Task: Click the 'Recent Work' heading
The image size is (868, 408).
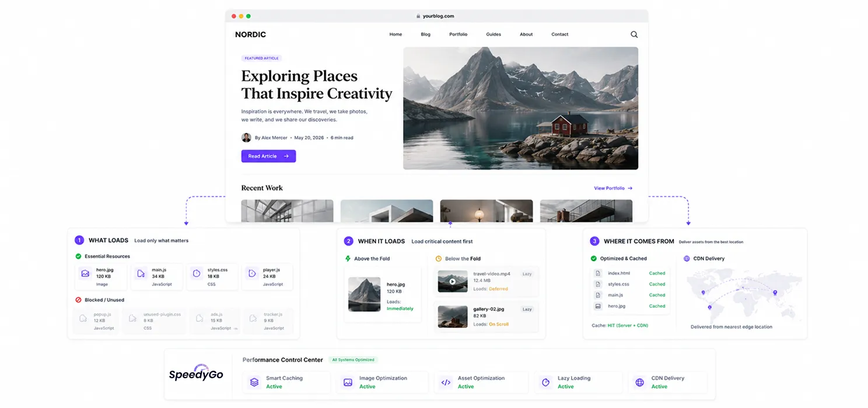Action: point(262,188)
